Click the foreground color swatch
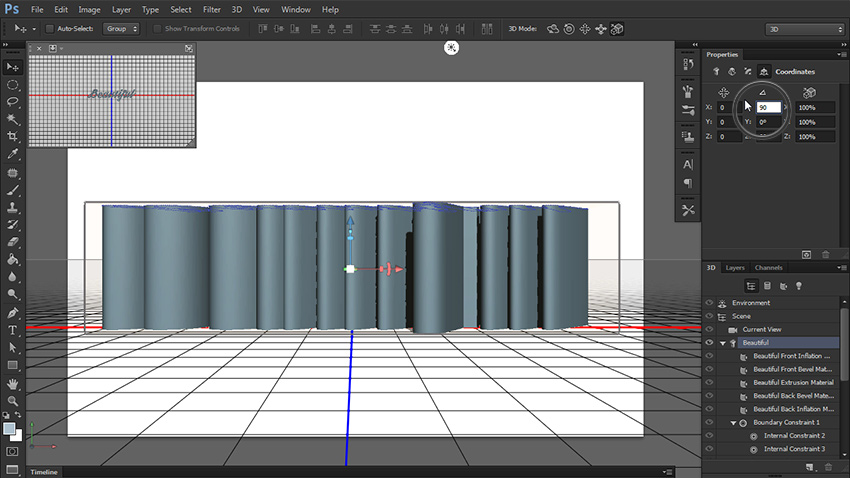Image resolution: width=850 pixels, height=478 pixels. (9, 429)
